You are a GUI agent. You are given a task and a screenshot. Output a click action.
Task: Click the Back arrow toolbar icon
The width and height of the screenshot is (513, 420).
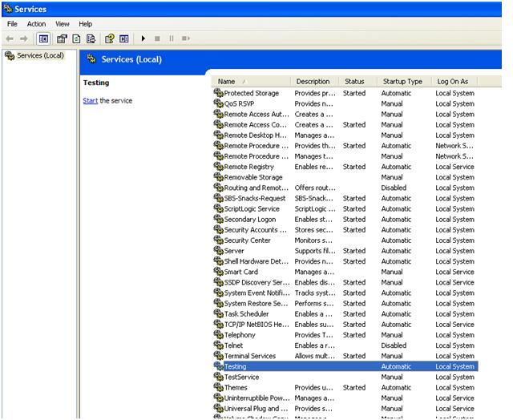click(x=10, y=38)
